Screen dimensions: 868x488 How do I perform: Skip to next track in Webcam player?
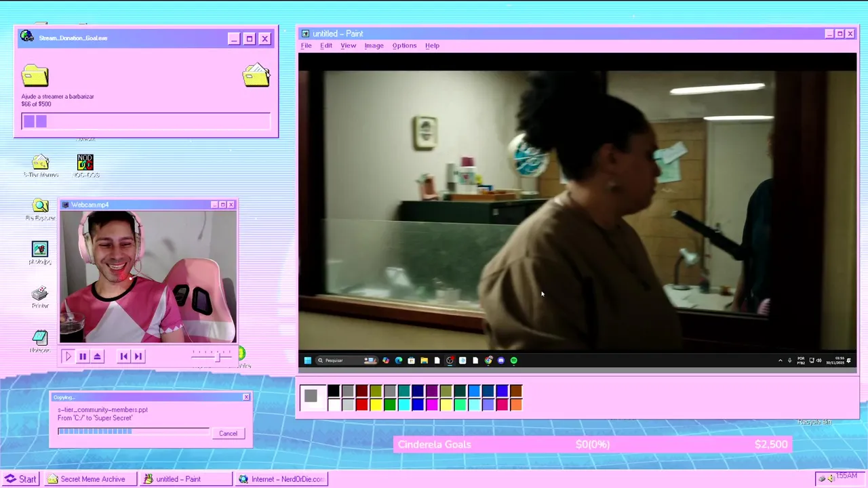pyautogui.click(x=138, y=356)
